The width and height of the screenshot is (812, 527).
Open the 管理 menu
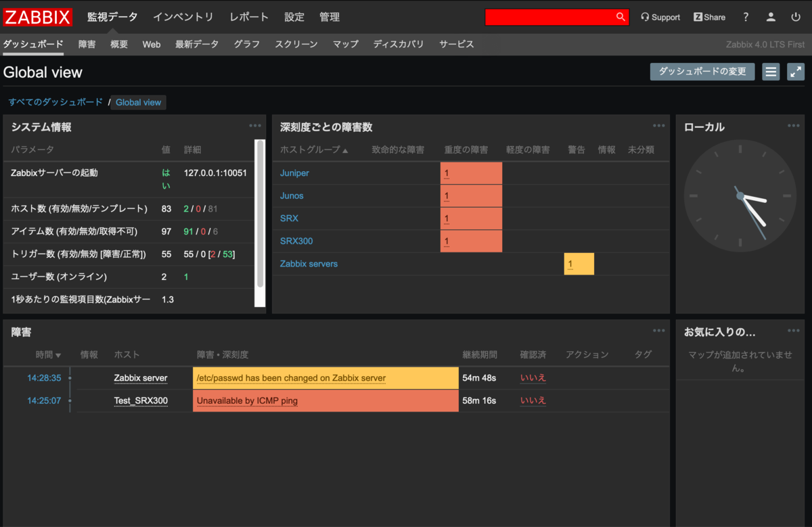coord(330,17)
